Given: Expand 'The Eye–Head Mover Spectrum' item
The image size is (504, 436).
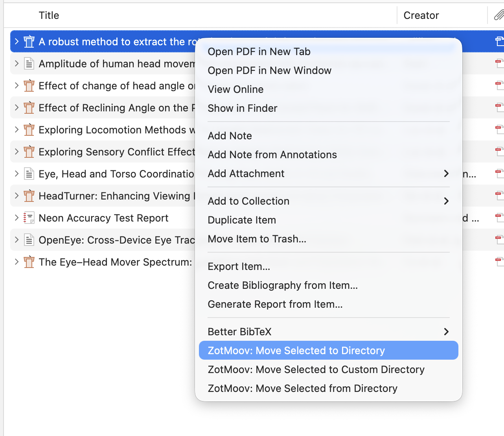Looking at the screenshot, I should 17,262.
